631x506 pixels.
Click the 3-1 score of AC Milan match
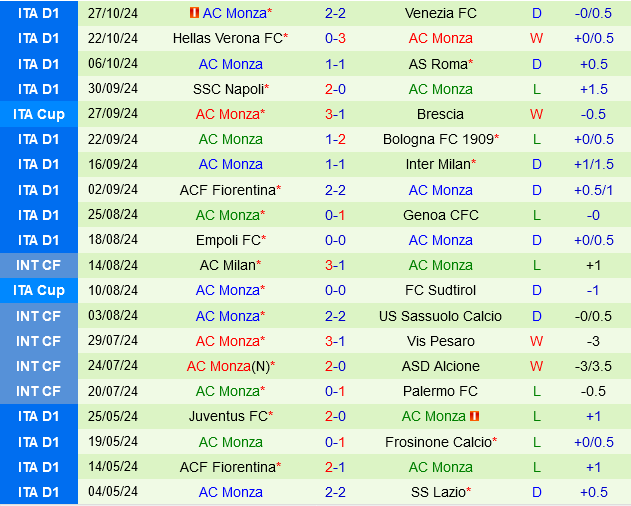[x=335, y=265]
